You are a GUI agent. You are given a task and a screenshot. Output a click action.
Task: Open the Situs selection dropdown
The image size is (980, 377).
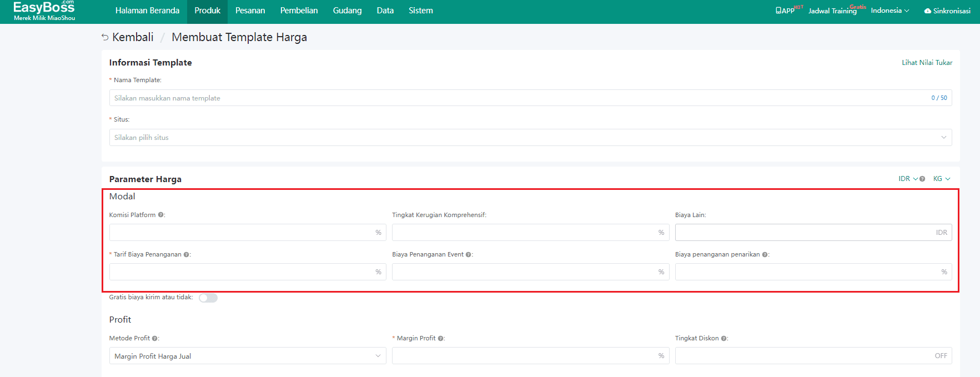[530, 138]
